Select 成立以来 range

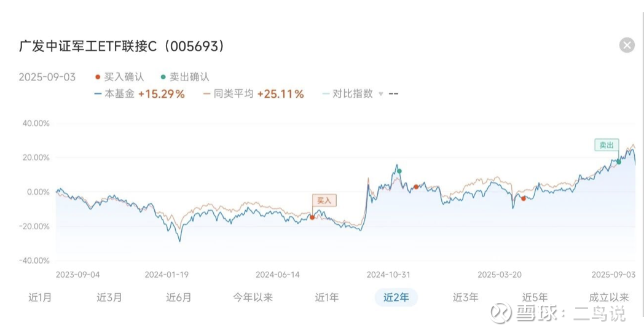click(609, 297)
